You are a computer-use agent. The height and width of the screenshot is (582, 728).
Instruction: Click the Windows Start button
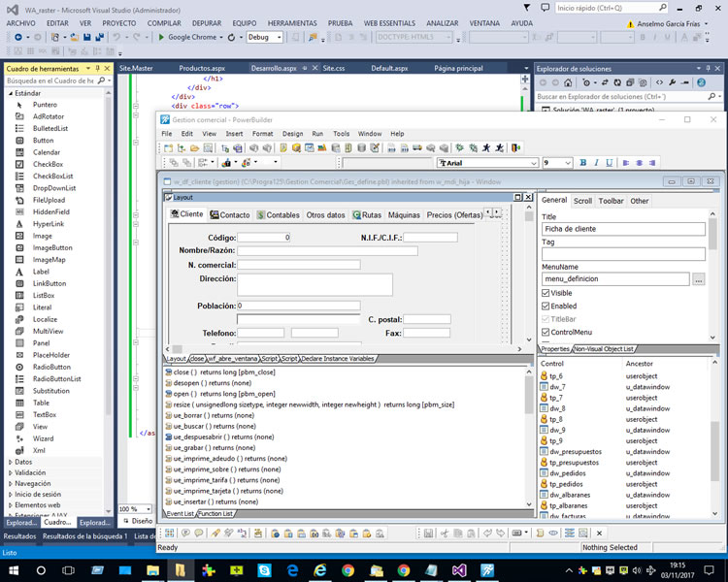point(14,570)
